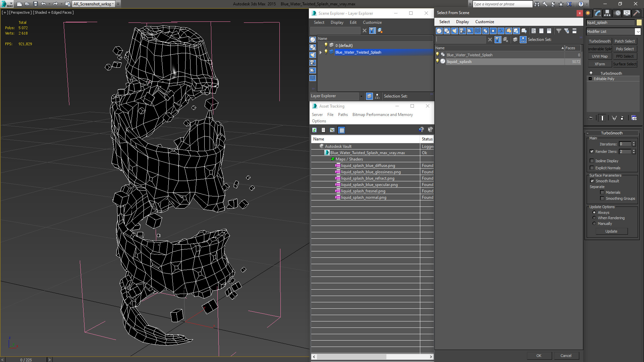Toggle Display Shapes filter in Select From Scene

click(x=447, y=31)
